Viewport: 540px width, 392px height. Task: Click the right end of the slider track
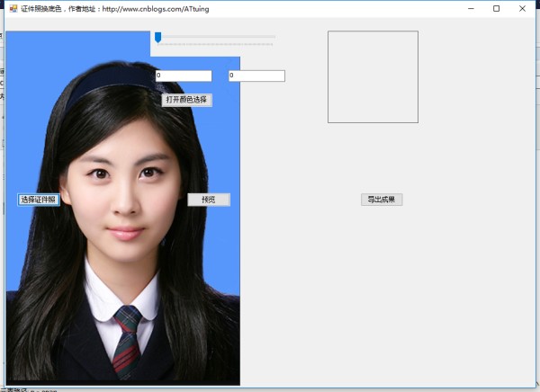(273, 37)
